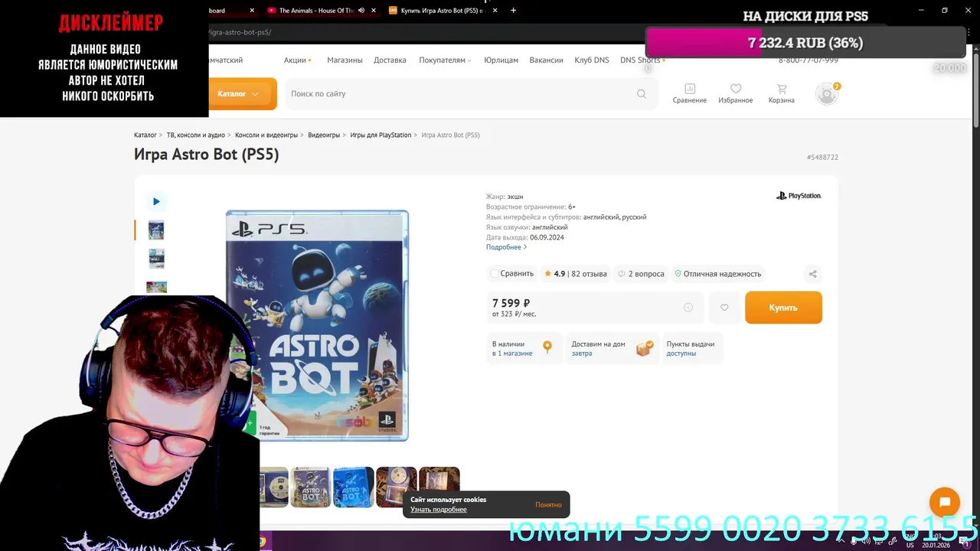Click the home delivery box icon
The height and width of the screenshot is (551, 980).
(x=645, y=348)
